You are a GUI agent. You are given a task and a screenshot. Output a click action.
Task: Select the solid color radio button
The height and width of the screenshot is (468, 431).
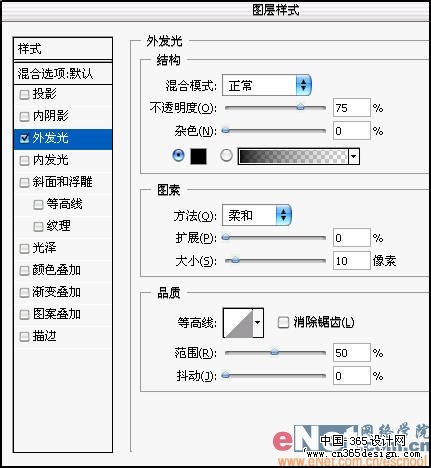179,155
